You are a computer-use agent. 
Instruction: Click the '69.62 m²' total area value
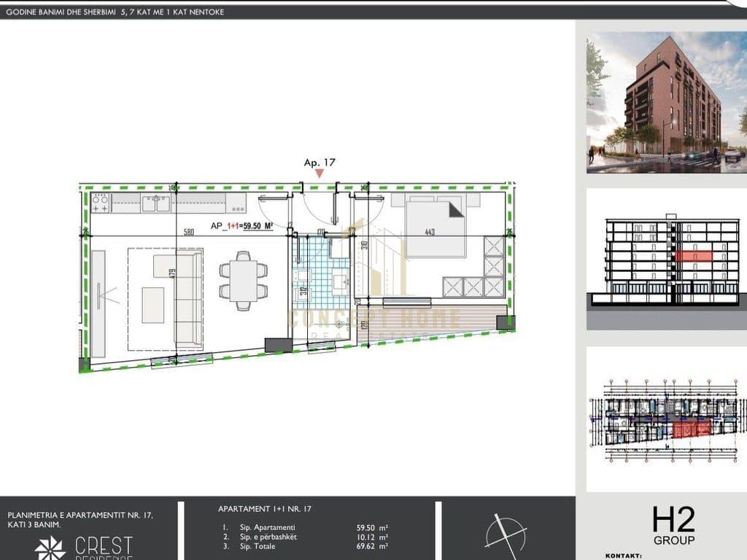click(x=372, y=547)
